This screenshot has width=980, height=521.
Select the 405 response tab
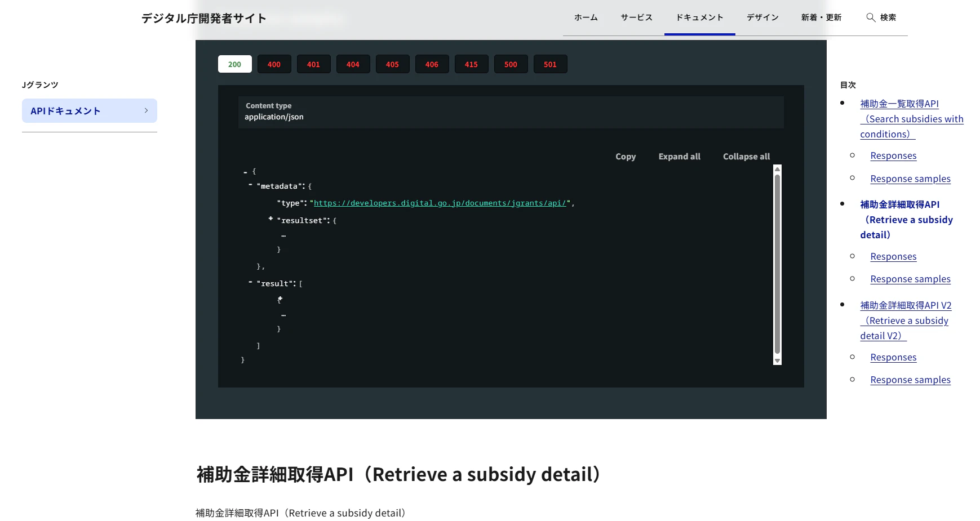pyautogui.click(x=393, y=64)
